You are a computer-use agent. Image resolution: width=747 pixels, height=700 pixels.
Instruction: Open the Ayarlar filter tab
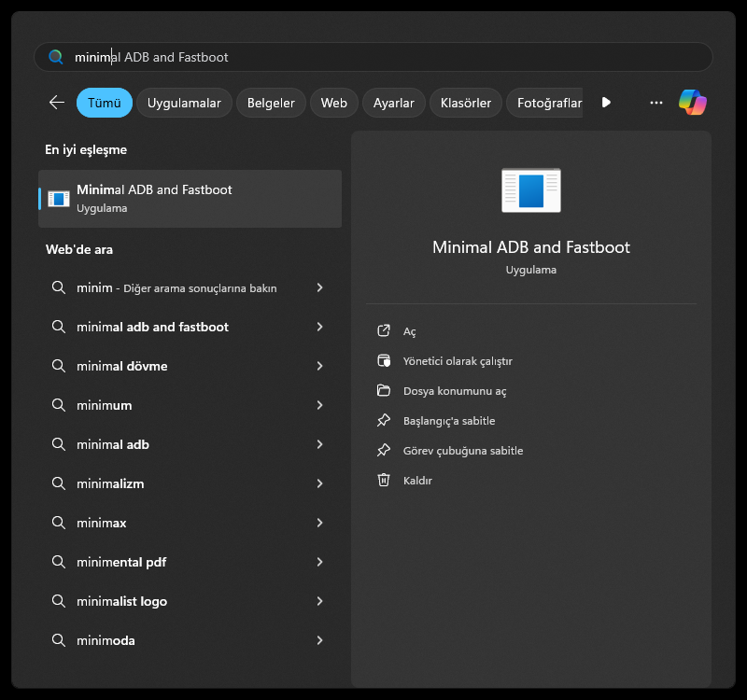[x=393, y=103]
